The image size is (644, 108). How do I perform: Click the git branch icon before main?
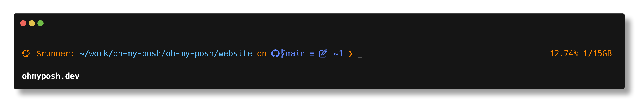tap(283, 53)
